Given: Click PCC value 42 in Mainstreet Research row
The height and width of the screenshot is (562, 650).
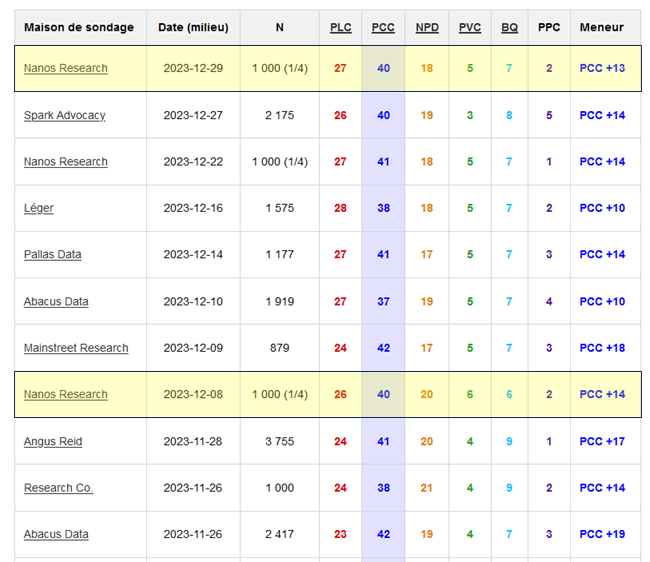Looking at the screenshot, I should click(x=383, y=348).
